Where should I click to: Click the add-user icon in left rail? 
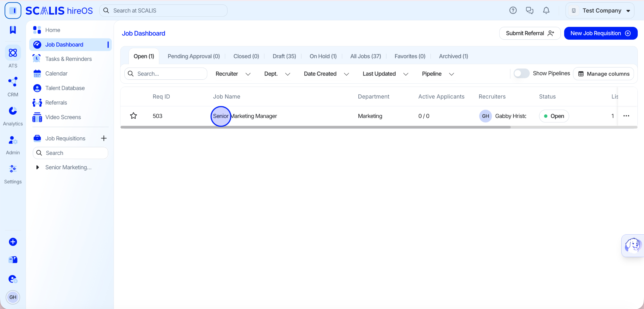tap(13, 279)
